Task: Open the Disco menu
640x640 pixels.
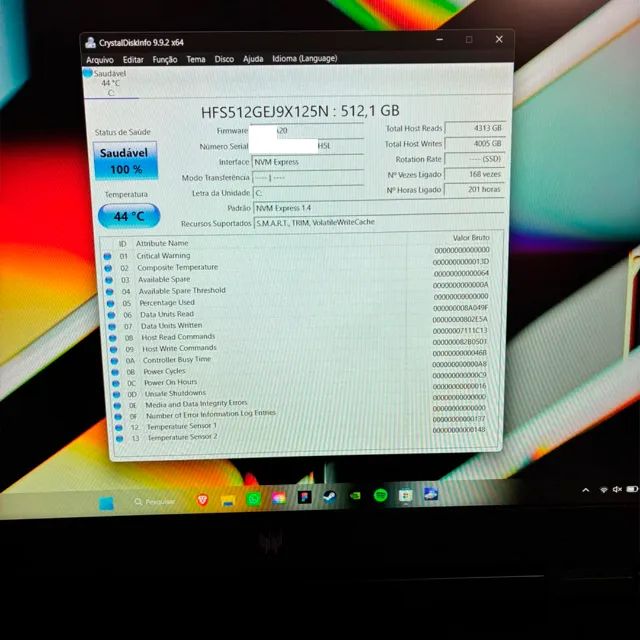Action: [x=224, y=59]
